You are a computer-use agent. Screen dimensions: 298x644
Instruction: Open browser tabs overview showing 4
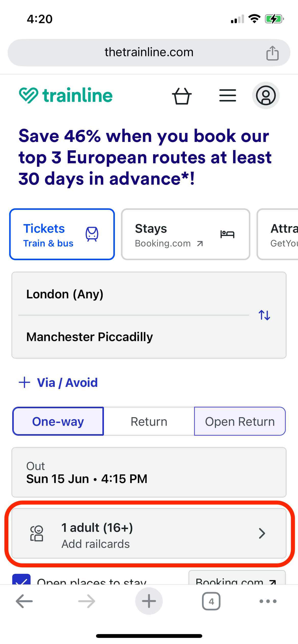211,601
